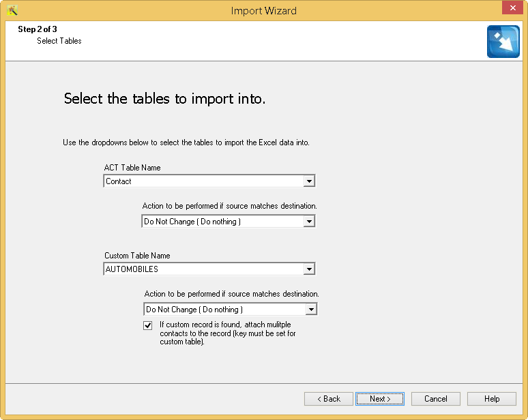The width and height of the screenshot is (528, 420).
Task: Click the first Do Not Change field
Action: point(229,222)
